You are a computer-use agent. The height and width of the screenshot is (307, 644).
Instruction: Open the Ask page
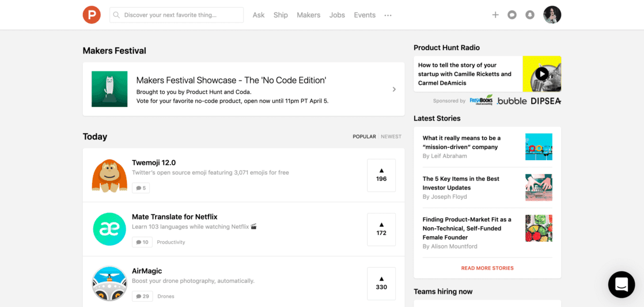click(x=259, y=15)
